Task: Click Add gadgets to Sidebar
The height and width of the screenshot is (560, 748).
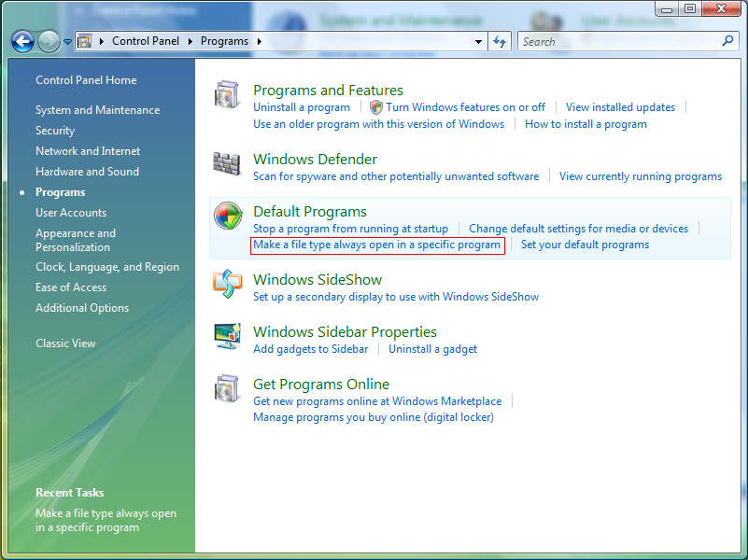Action: click(x=311, y=349)
